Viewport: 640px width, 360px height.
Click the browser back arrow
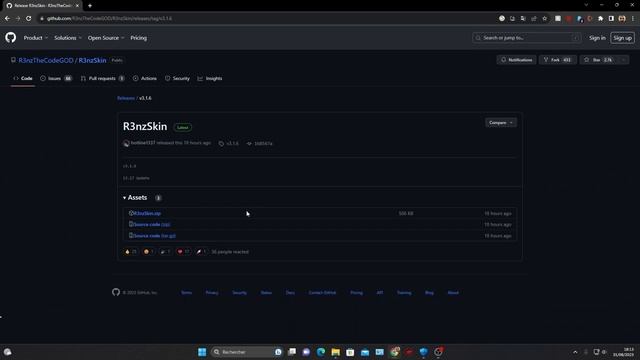pyautogui.click(x=7, y=18)
